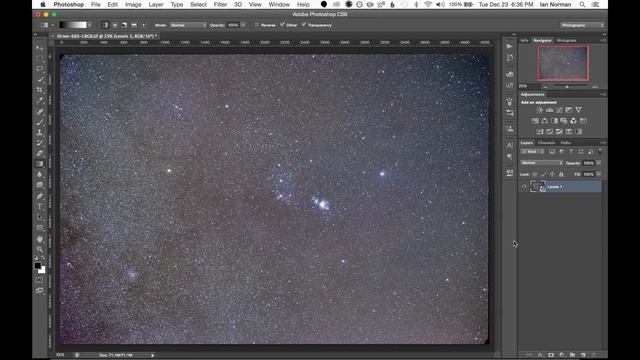Click the gradient preview swatch in options bar

click(x=73, y=25)
